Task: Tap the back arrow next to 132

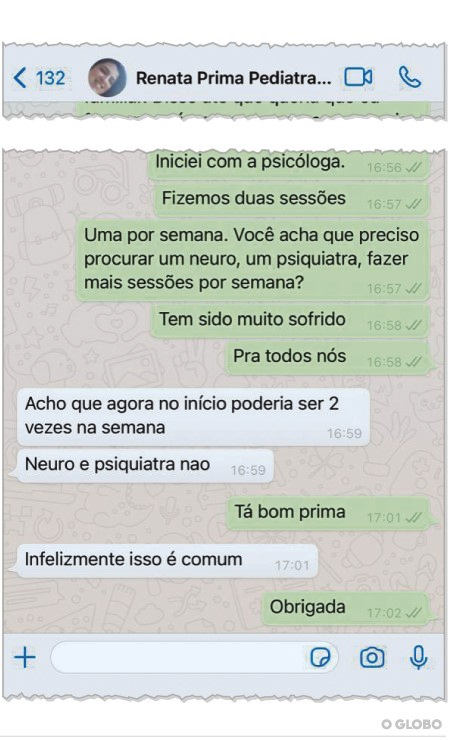Action: coord(20,78)
